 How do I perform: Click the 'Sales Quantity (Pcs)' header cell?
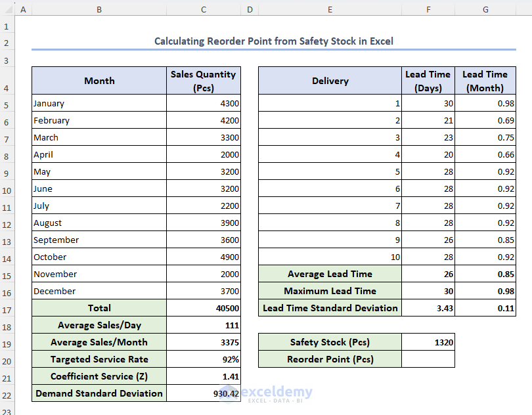pos(204,81)
